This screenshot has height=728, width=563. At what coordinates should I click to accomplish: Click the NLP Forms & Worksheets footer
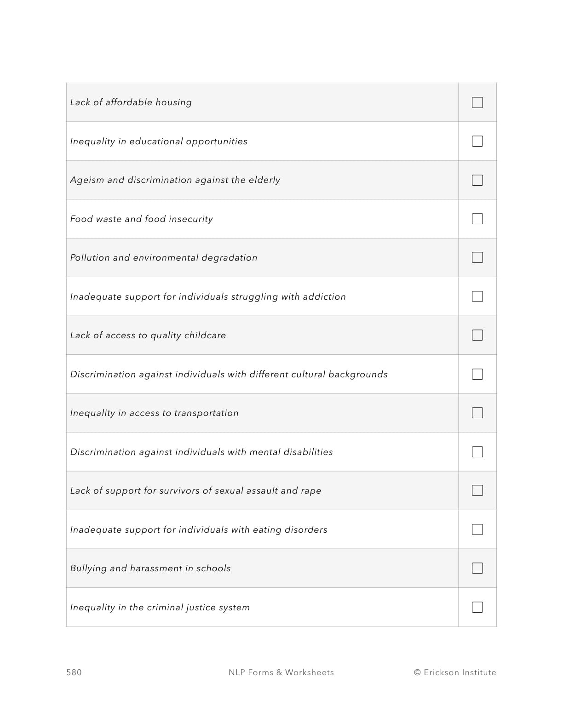(x=281, y=672)
